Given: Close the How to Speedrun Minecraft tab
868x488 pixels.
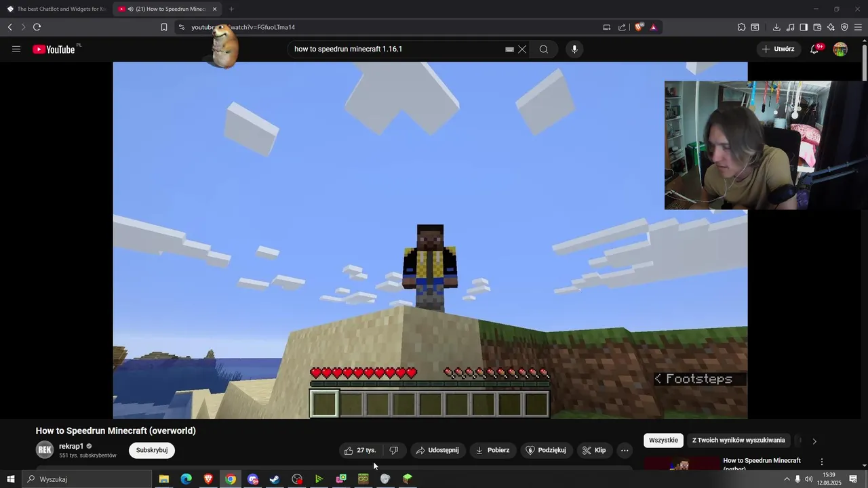Looking at the screenshot, I should click(x=215, y=9).
